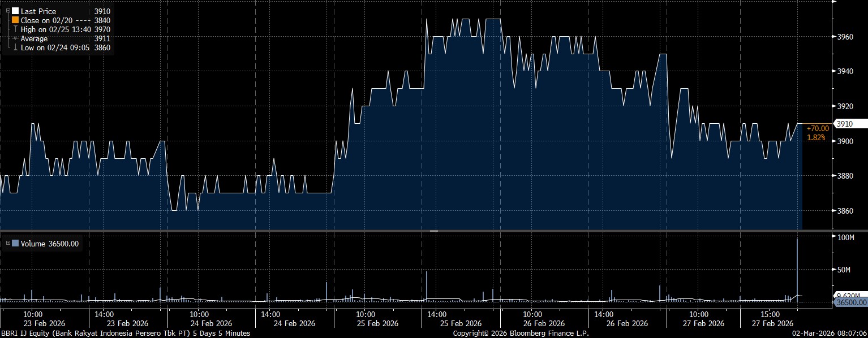Click the Bloomberg Finance L.P. copyright text
This screenshot has height=338, width=868.
point(521,333)
